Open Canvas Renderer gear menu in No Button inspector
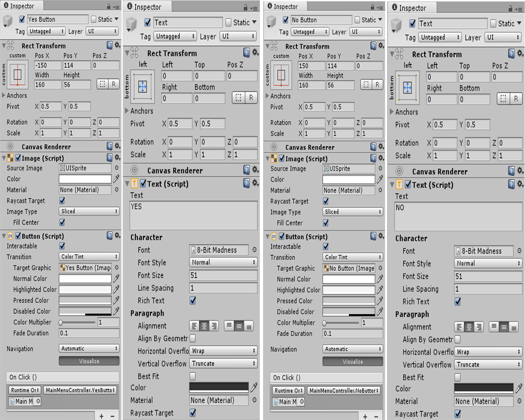 381,147
